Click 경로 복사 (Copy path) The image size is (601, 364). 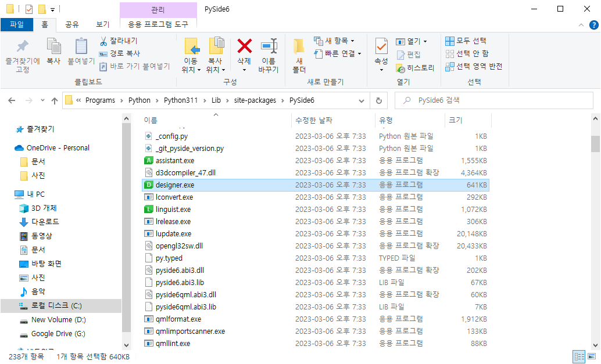click(120, 53)
